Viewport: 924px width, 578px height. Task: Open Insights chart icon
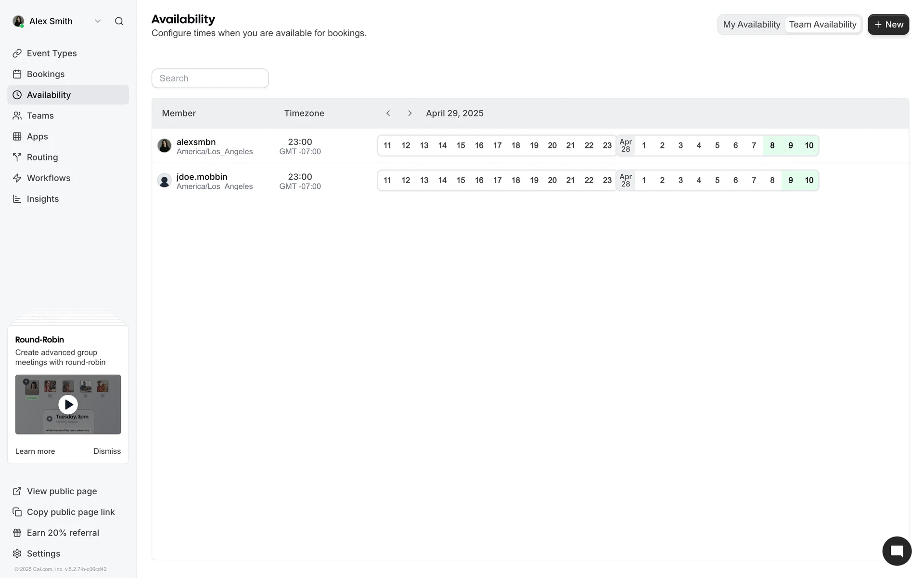(x=17, y=199)
